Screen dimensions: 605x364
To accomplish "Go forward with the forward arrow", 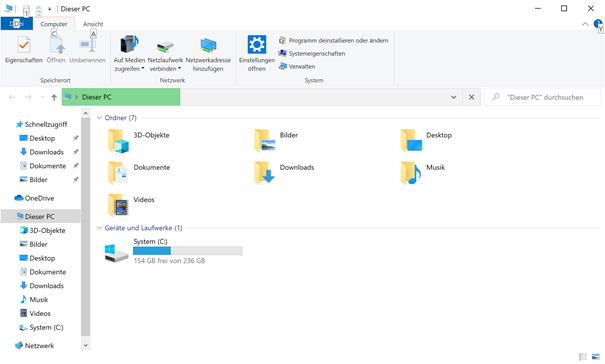I will 28,97.
